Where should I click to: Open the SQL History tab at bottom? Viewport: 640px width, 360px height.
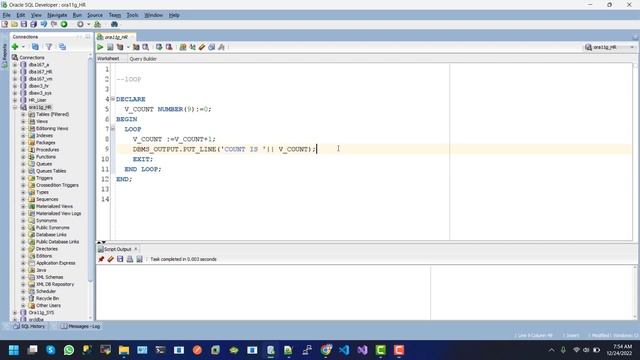tap(29, 327)
